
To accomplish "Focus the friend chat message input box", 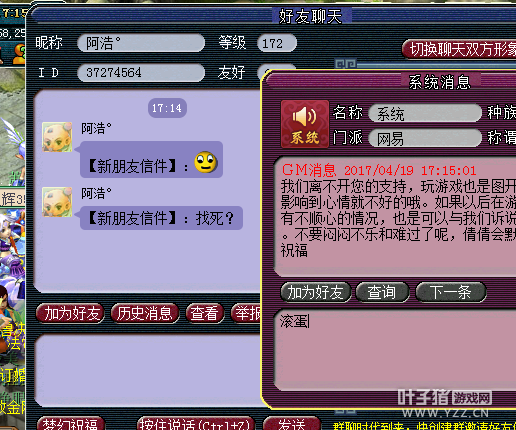I will click(x=148, y=370).
